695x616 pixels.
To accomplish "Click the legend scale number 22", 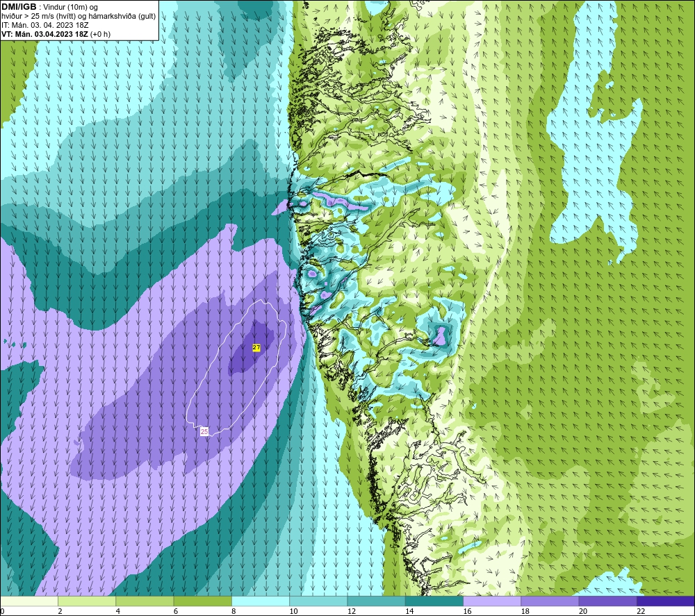I will tap(641, 612).
